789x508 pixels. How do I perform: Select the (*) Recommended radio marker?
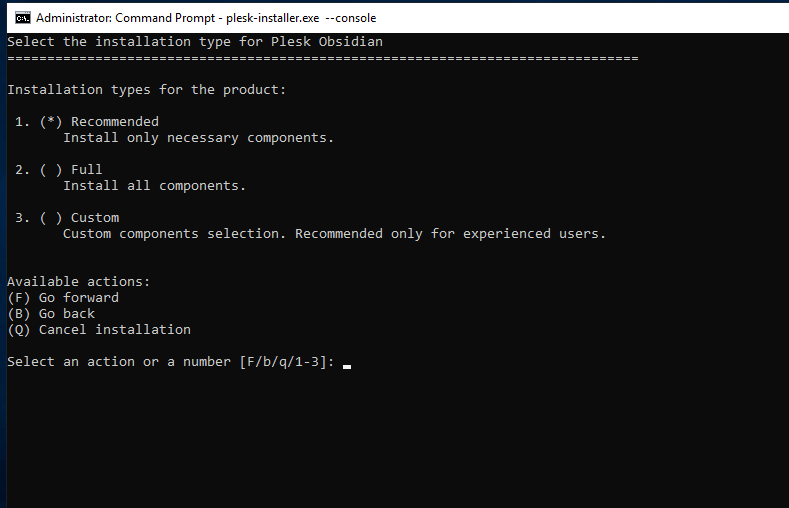pyautogui.click(x=51, y=122)
